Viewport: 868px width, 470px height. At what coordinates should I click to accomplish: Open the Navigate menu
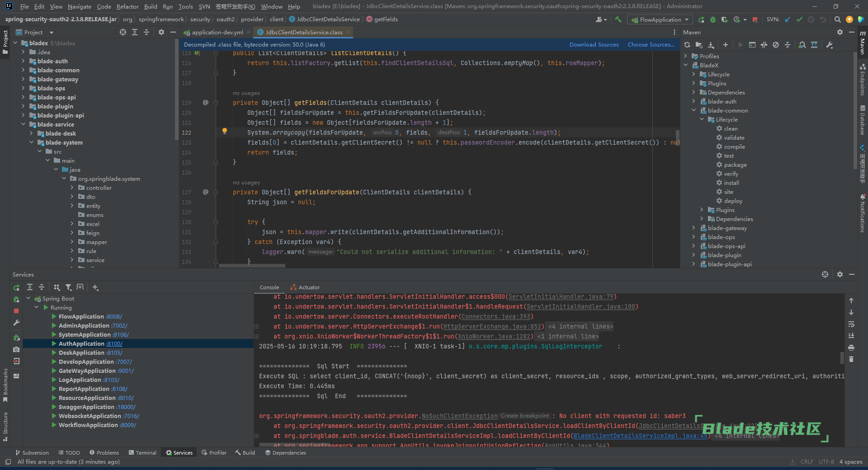tap(80, 6)
